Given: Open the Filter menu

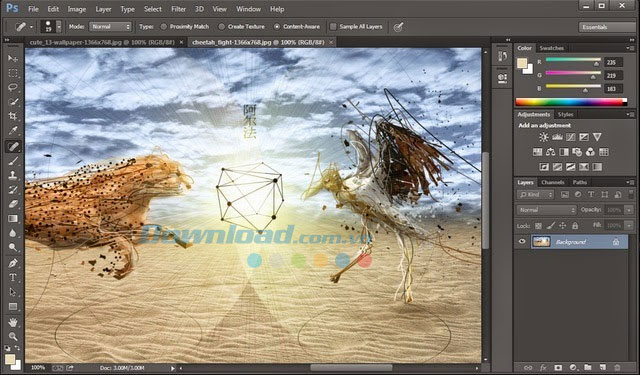Looking at the screenshot, I should click(178, 9).
